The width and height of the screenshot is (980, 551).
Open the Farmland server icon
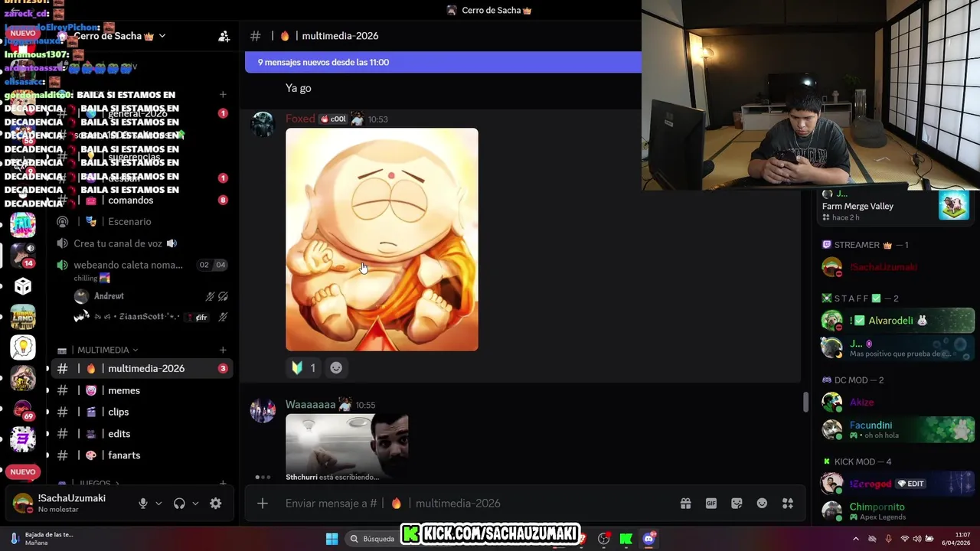point(23,317)
